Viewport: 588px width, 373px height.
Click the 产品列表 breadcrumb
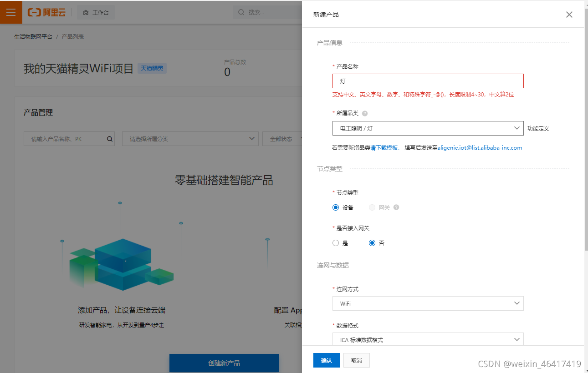tap(73, 36)
